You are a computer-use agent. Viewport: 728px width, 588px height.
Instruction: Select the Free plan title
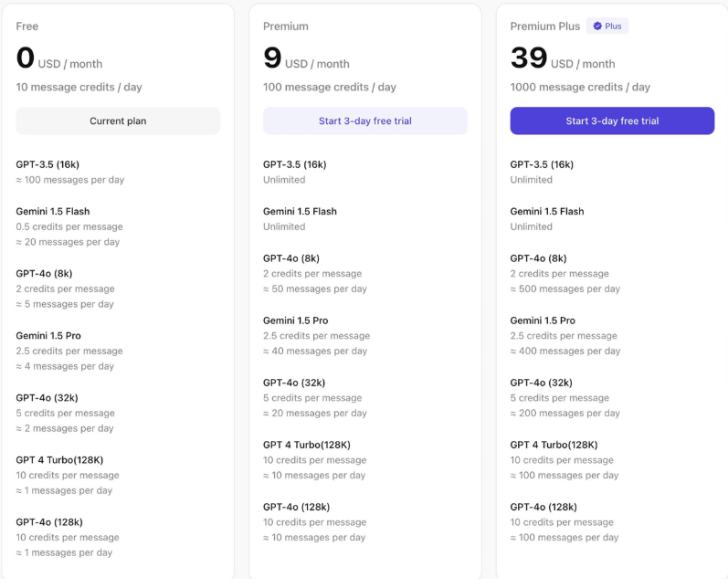point(26,26)
